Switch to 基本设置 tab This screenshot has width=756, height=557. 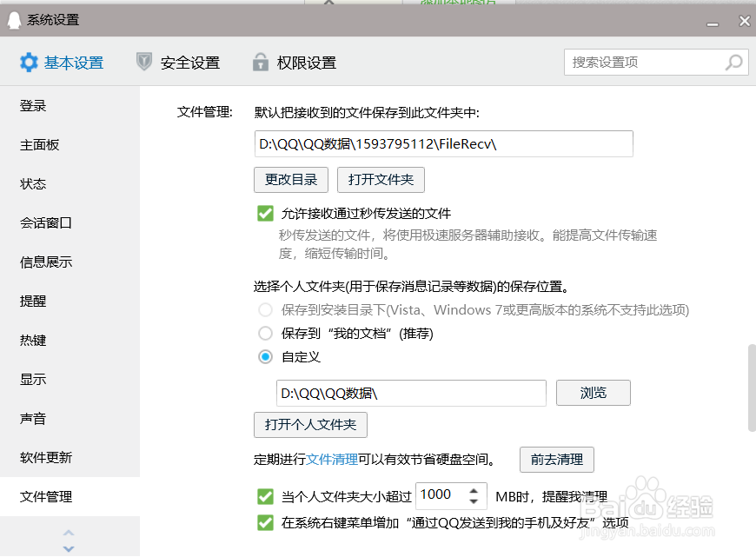[62, 63]
